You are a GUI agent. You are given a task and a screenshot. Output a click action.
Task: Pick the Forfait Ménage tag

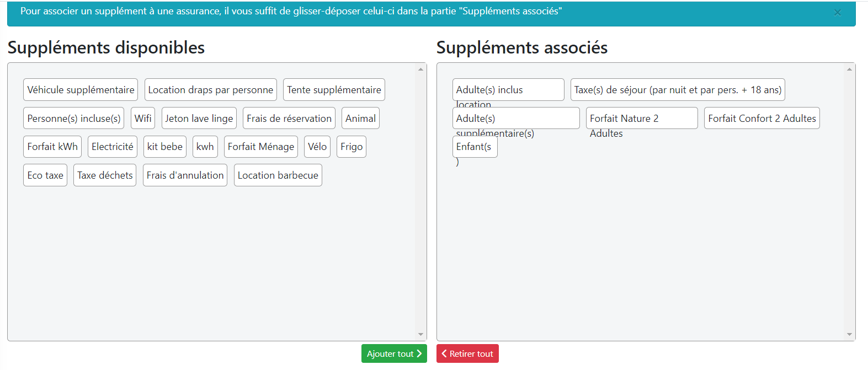tap(260, 147)
